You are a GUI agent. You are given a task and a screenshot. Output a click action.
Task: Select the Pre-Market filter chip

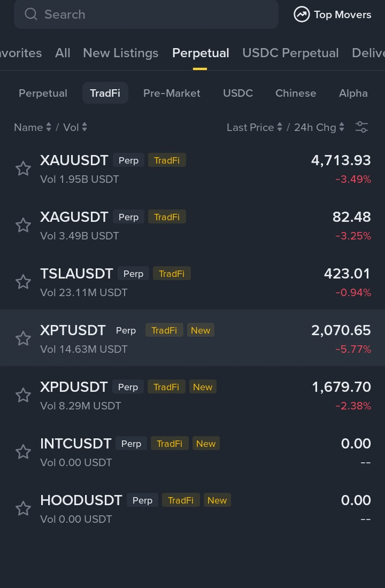click(172, 93)
